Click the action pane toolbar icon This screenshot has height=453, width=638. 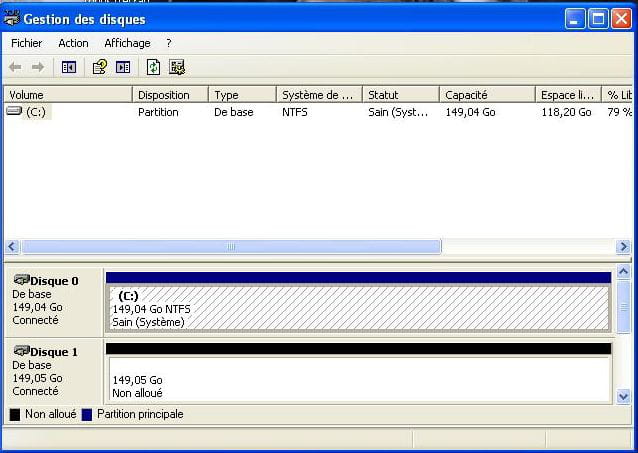(x=123, y=67)
